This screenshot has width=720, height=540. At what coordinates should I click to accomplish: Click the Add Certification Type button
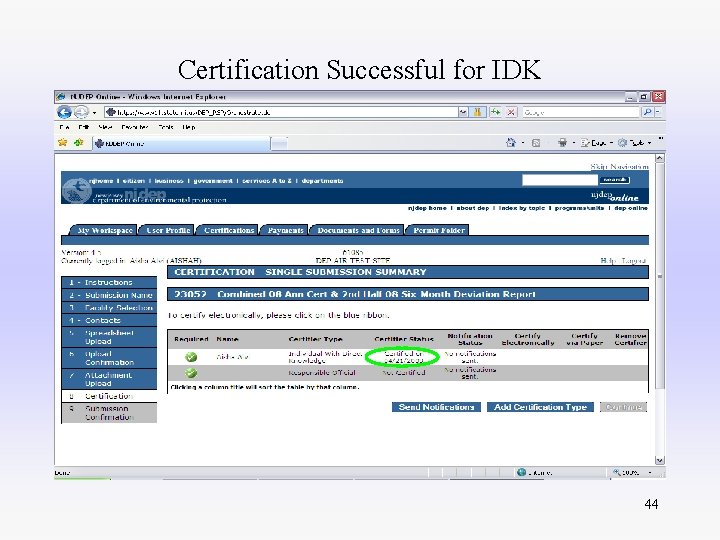pyautogui.click(x=540, y=407)
